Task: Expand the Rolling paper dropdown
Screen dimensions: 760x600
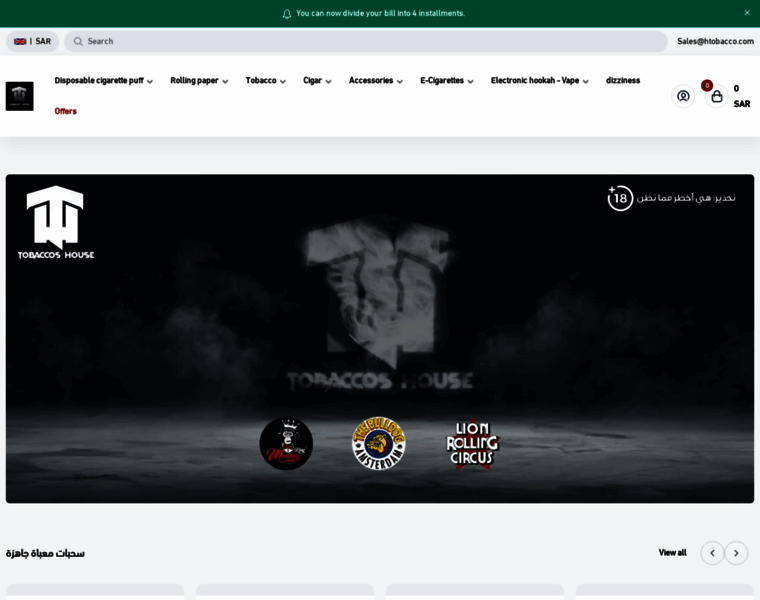Action: click(199, 81)
